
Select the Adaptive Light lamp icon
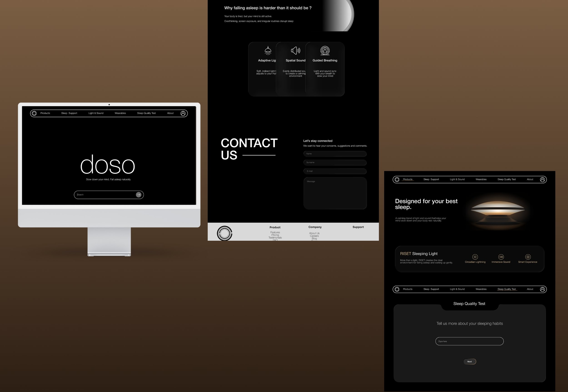(268, 51)
